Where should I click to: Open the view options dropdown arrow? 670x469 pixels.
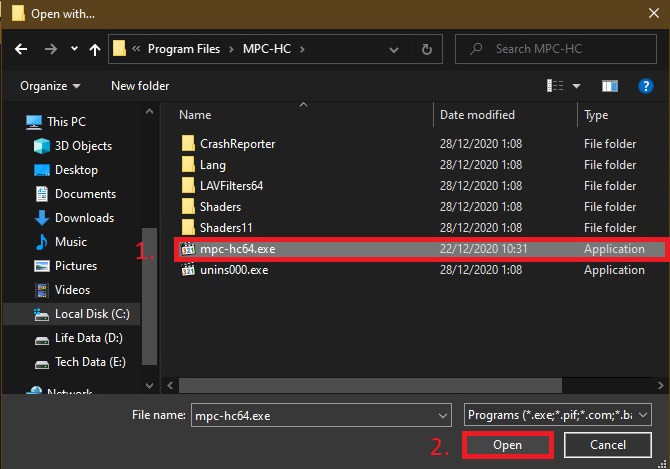point(576,86)
